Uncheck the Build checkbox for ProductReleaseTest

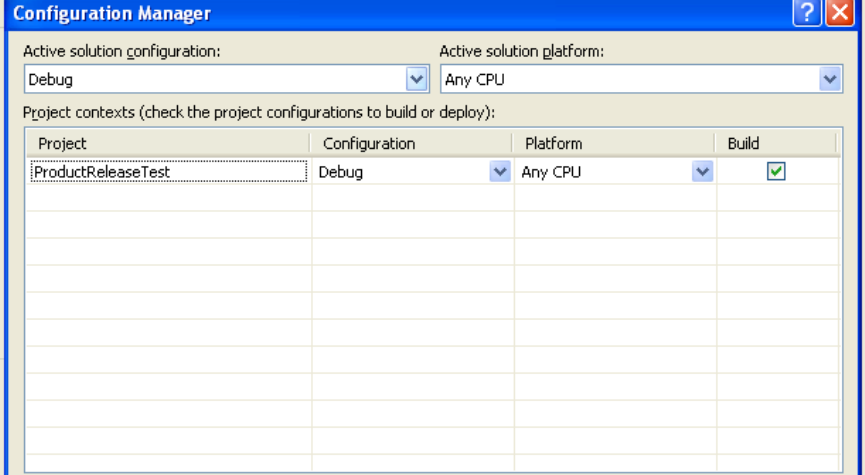click(x=775, y=172)
